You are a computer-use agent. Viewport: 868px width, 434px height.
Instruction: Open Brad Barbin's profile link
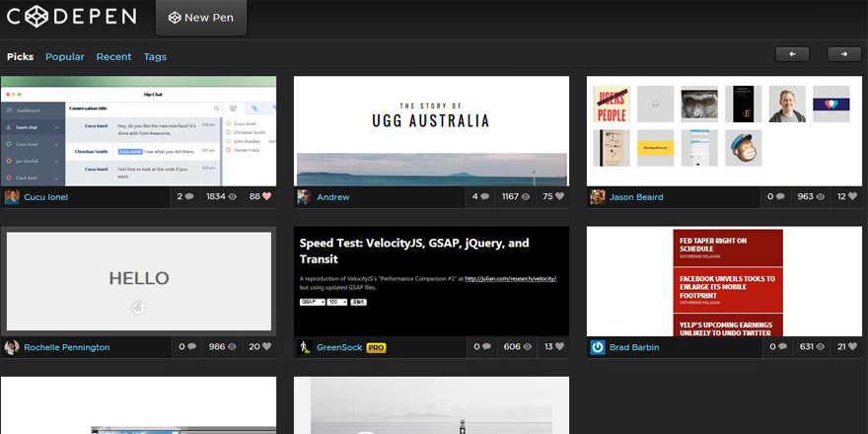coord(634,347)
